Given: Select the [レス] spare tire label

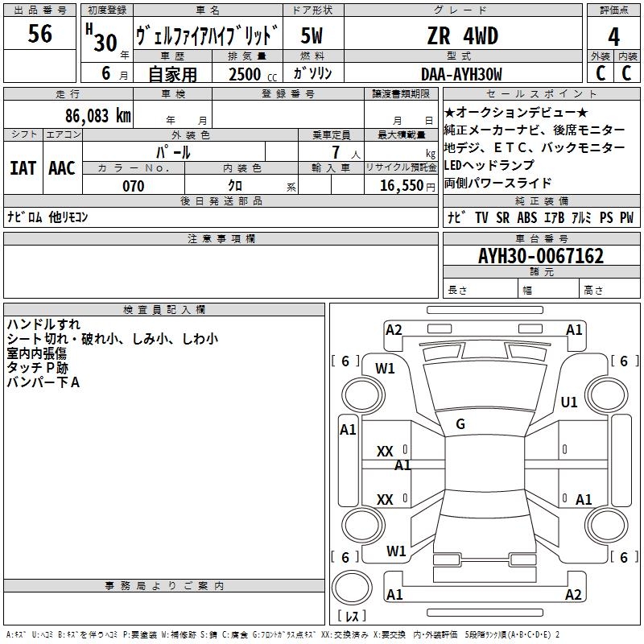Looking at the screenshot, I should 352,616.
